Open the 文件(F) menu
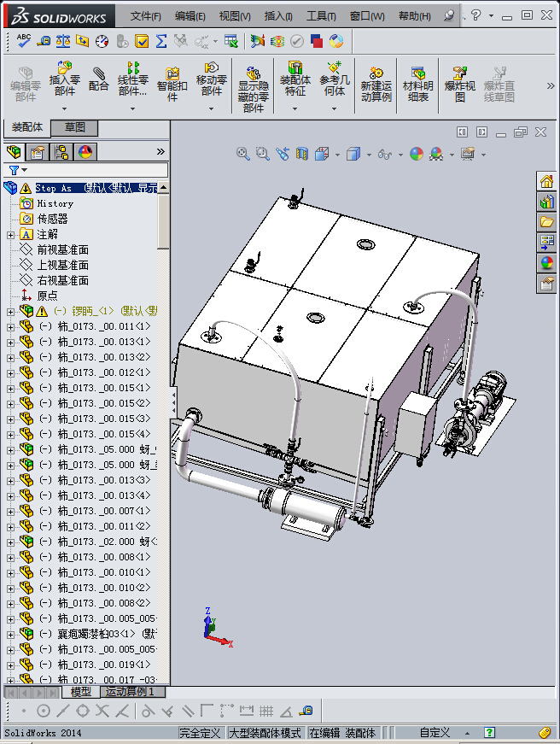 [x=146, y=16]
